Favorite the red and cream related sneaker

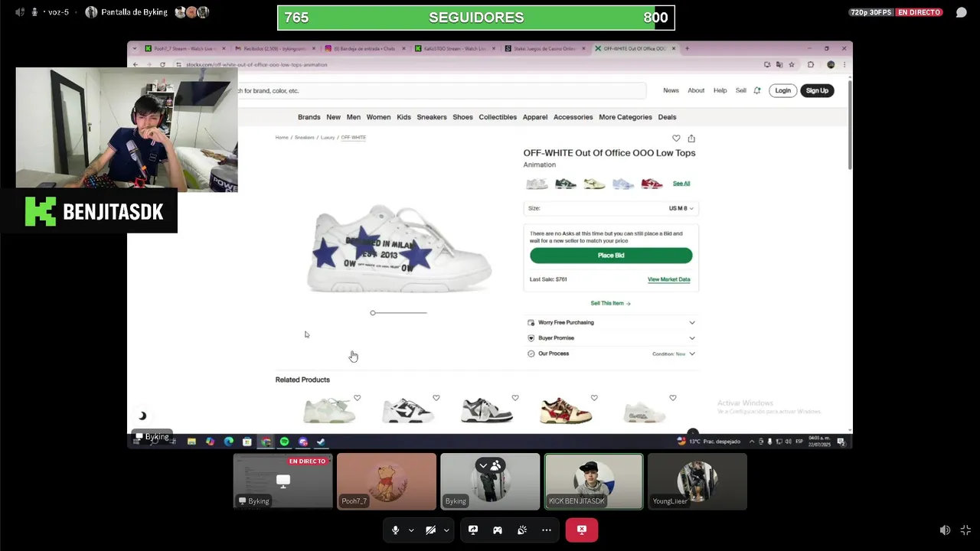[594, 398]
